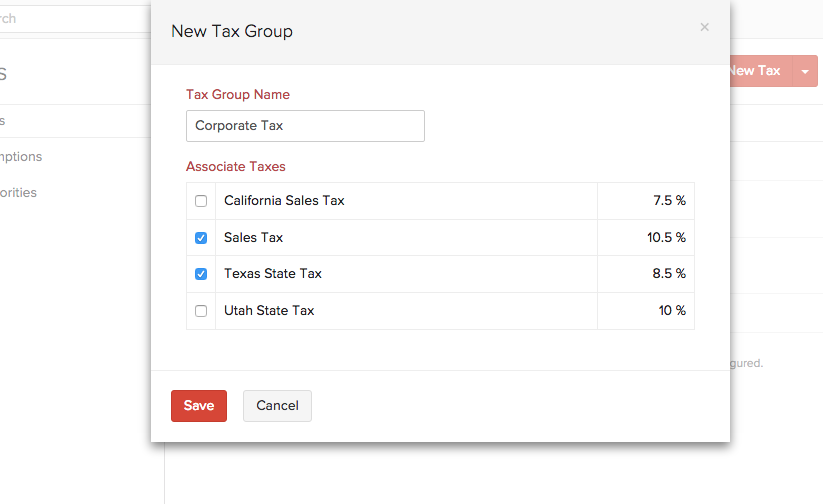The width and height of the screenshot is (823, 504).
Task: Click the New Tax button
Action: 756,71
